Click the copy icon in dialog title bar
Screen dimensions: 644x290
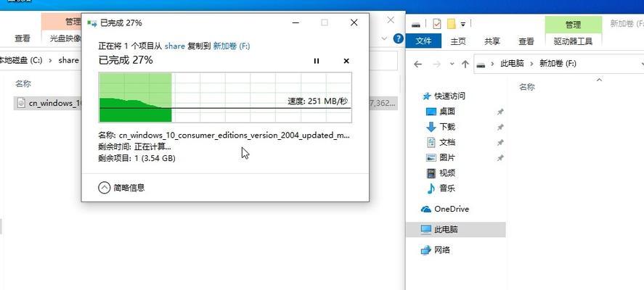(x=92, y=23)
